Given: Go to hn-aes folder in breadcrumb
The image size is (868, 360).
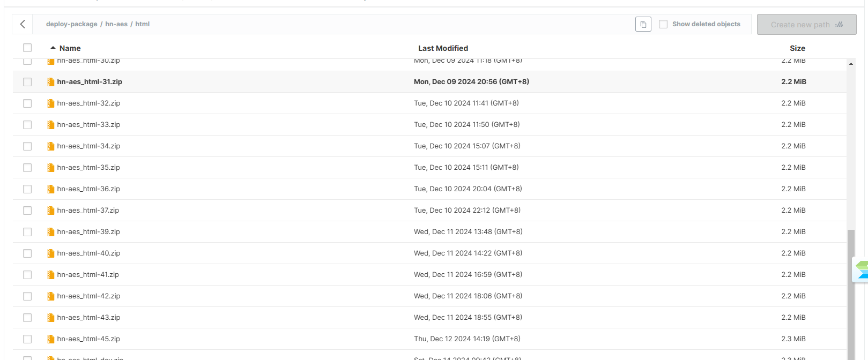Looking at the screenshot, I should click(116, 24).
